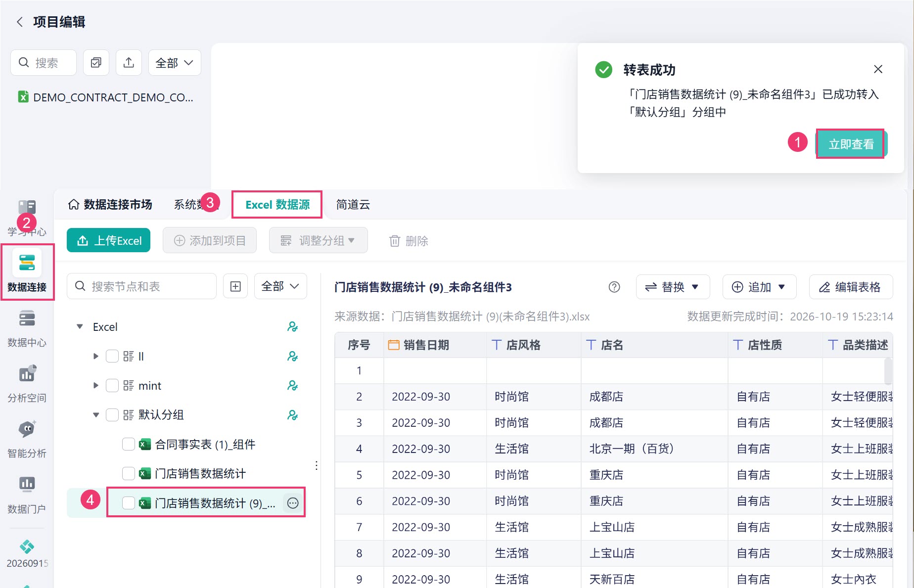This screenshot has height=588, width=914.
Task: Click the permission icon on the 默认分组 row
Action: click(x=292, y=415)
